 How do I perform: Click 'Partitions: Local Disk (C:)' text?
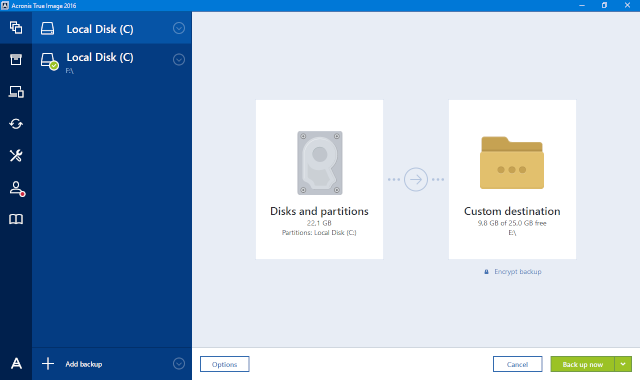[x=319, y=233]
